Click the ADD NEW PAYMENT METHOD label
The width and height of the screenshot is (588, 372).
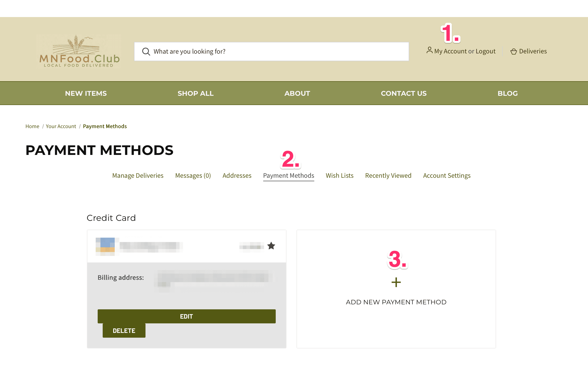(x=396, y=302)
